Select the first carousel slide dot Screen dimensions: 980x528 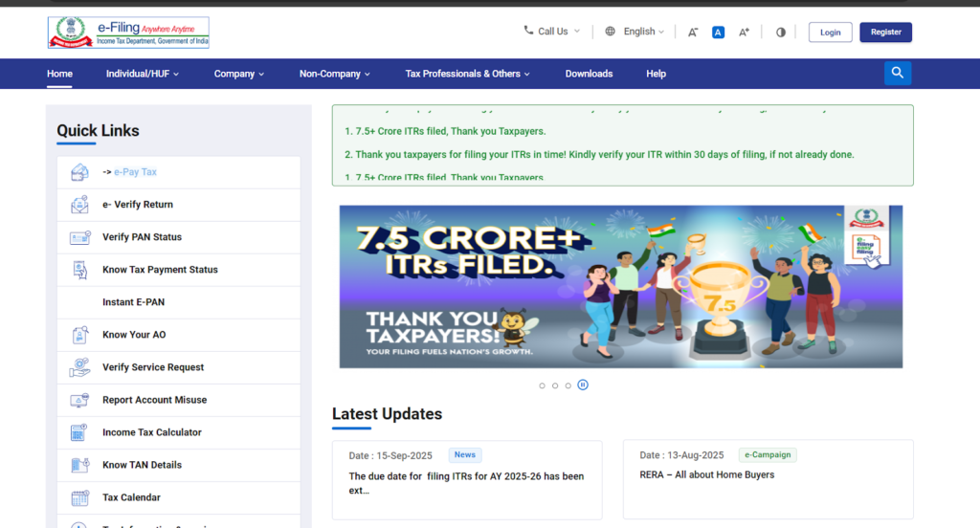[x=542, y=385]
